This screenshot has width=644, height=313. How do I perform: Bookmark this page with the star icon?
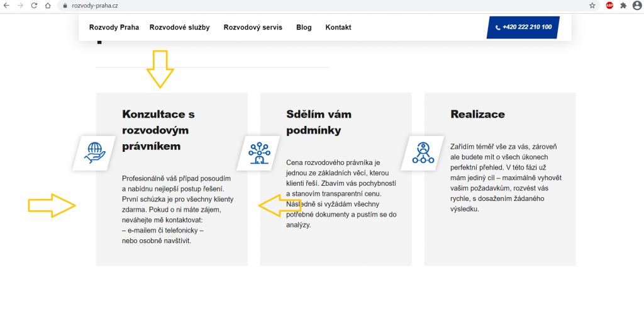[x=592, y=5]
